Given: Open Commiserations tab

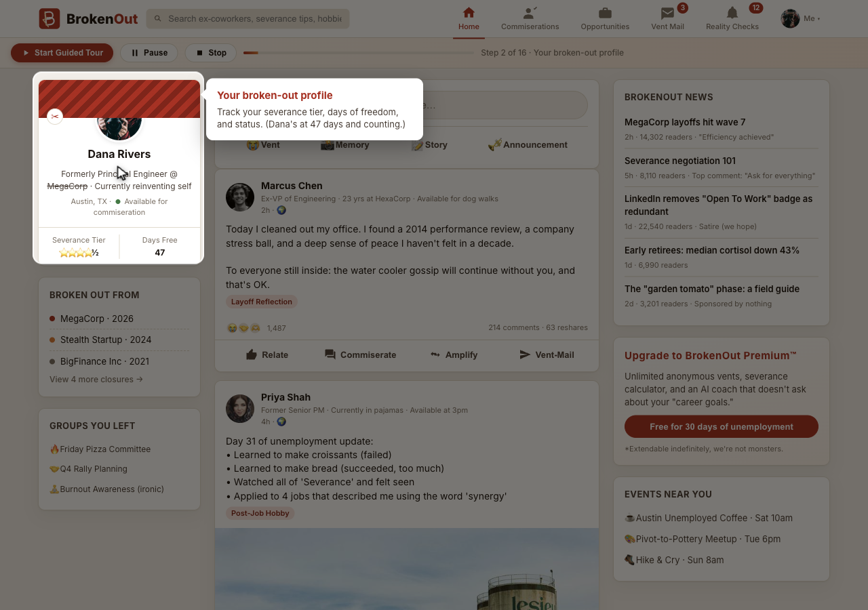Looking at the screenshot, I should click(530, 19).
